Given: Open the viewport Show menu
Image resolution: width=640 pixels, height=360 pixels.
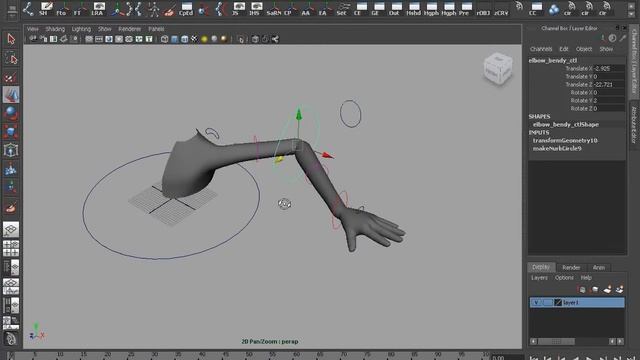Looking at the screenshot, I should (x=104, y=29).
